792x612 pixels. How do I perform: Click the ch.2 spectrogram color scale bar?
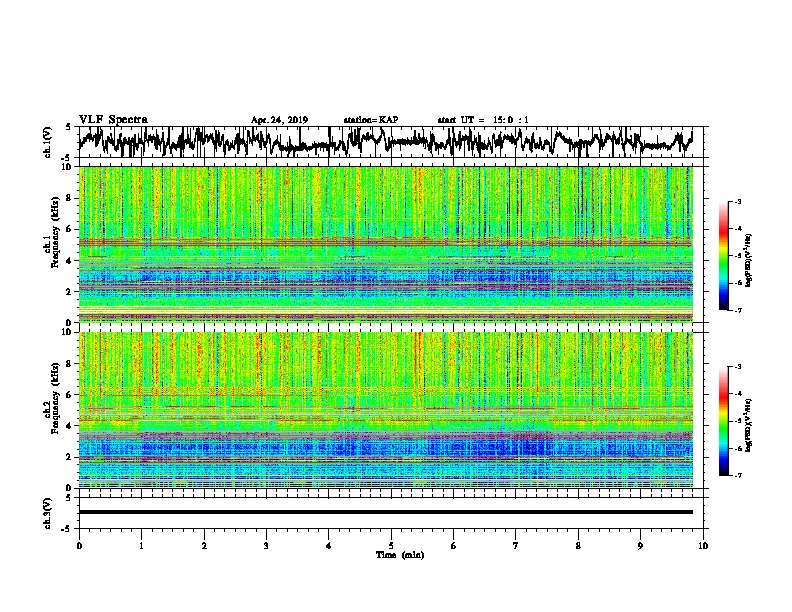click(x=723, y=421)
